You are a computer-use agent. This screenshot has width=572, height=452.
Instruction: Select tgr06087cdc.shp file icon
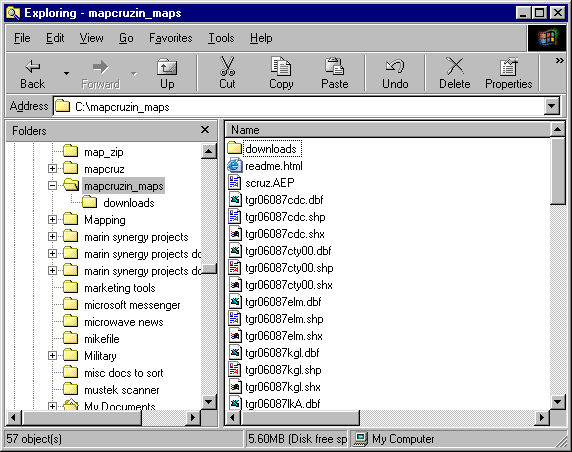(235, 217)
